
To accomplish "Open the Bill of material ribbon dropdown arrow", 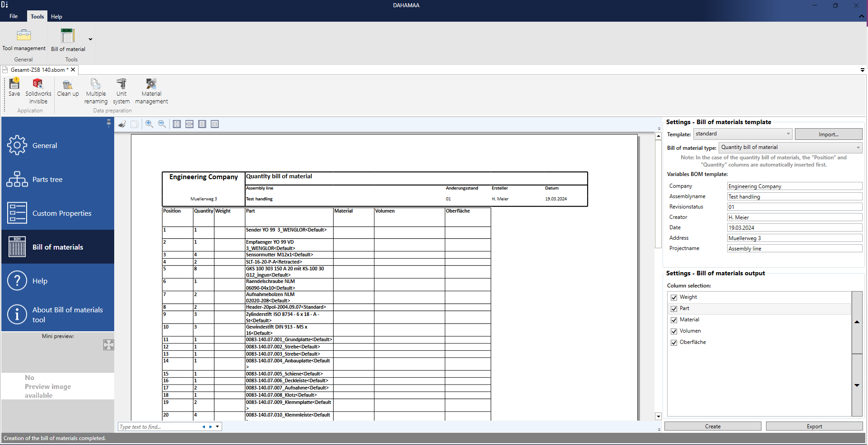I will coord(90,40).
